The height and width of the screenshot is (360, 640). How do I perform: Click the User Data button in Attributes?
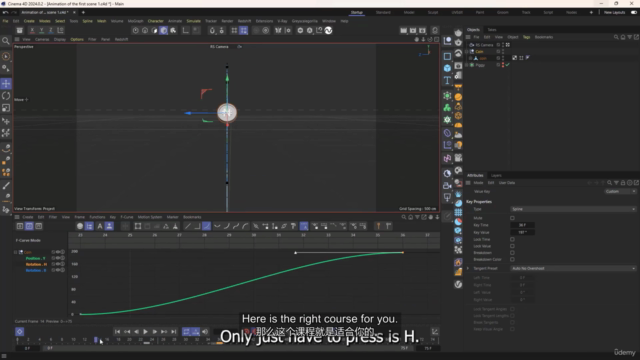507,183
